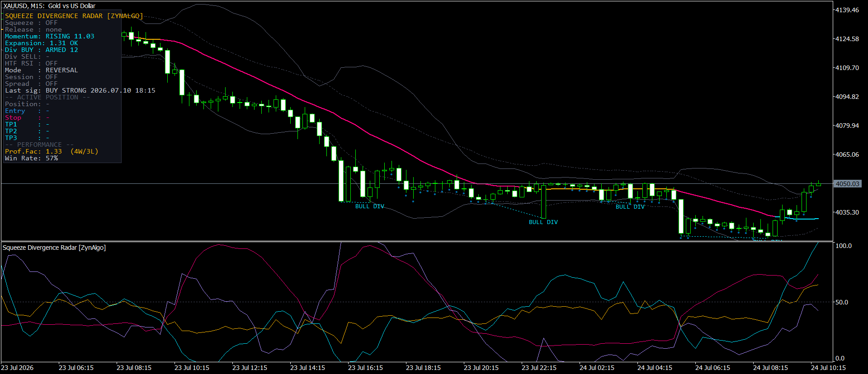Click the Last sig: BUY STRONG line

click(x=80, y=90)
